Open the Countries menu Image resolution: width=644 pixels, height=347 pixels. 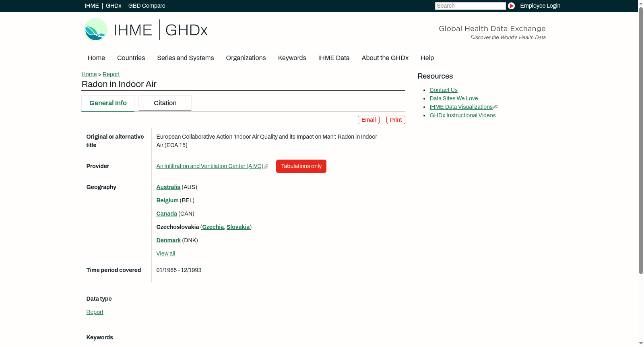tap(131, 58)
